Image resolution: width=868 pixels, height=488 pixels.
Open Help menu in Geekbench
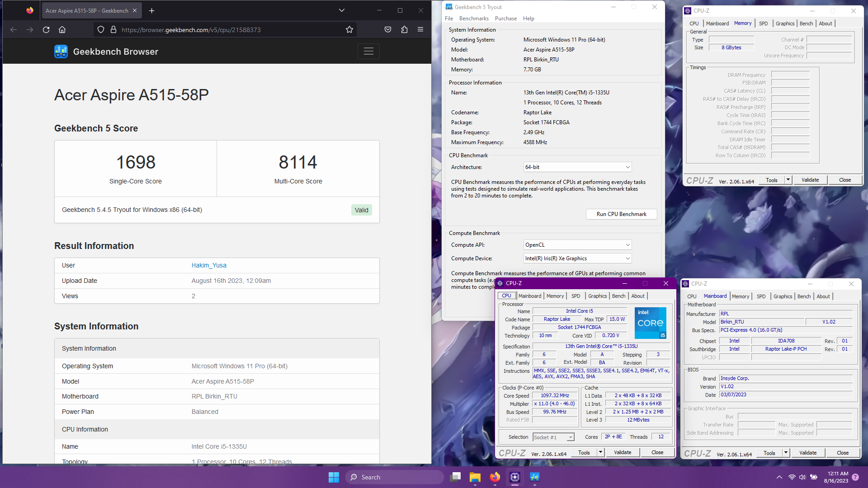coord(528,19)
